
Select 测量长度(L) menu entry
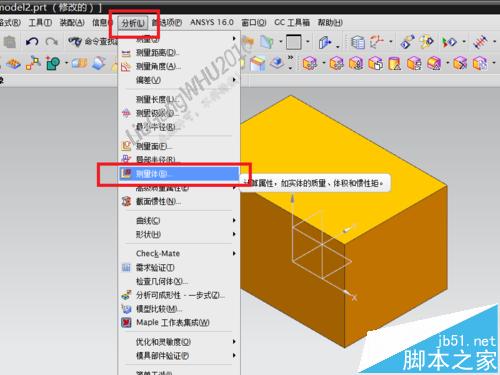tap(179, 99)
